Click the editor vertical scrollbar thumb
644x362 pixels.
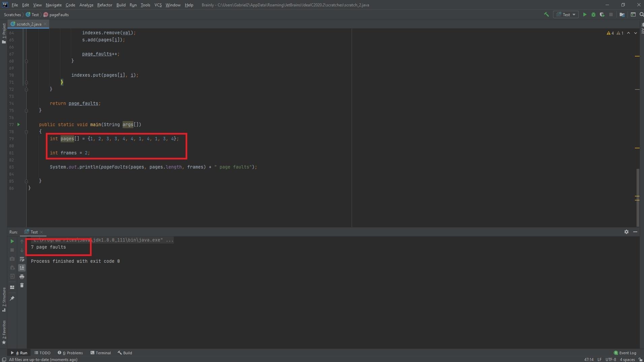pos(637,197)
